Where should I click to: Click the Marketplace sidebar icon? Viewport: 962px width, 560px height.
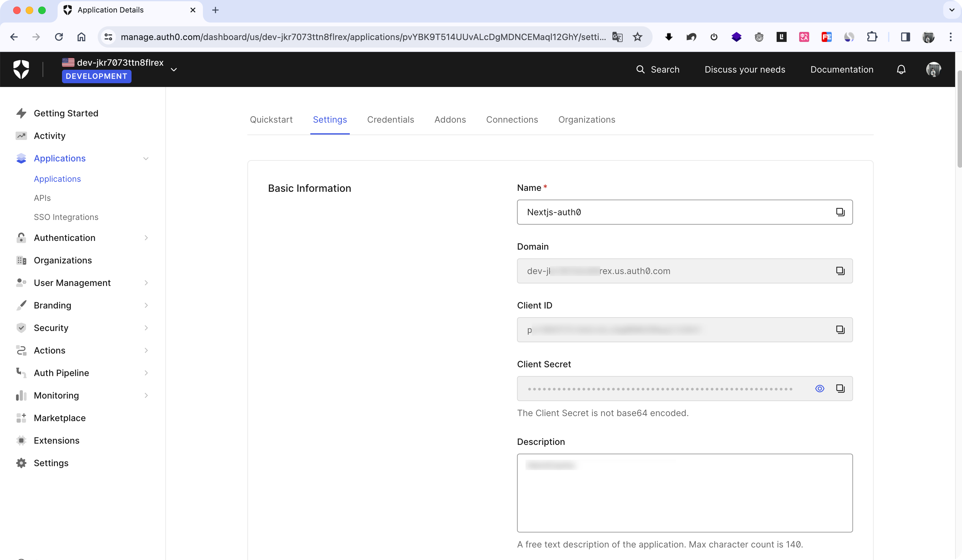coord(21,418)
